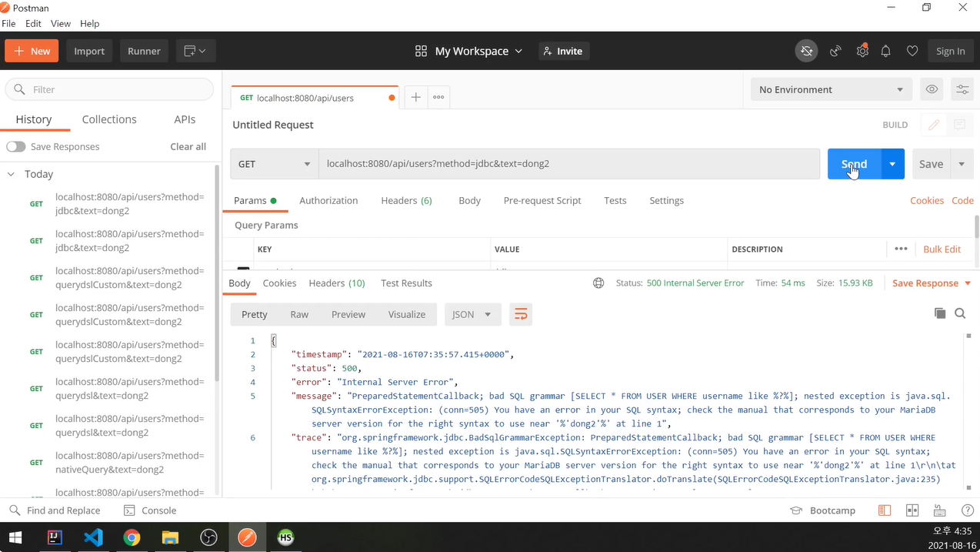Screen dimensions: 980x552
Task: Open the Edit menu
Action: point(33,23)
